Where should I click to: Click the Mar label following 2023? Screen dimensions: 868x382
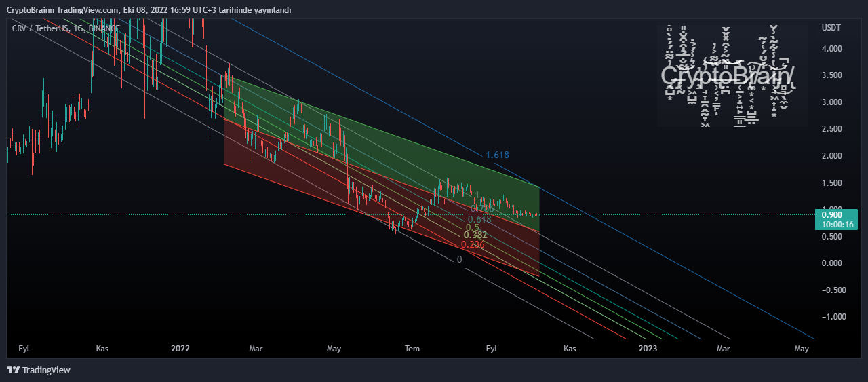point(724,349)
